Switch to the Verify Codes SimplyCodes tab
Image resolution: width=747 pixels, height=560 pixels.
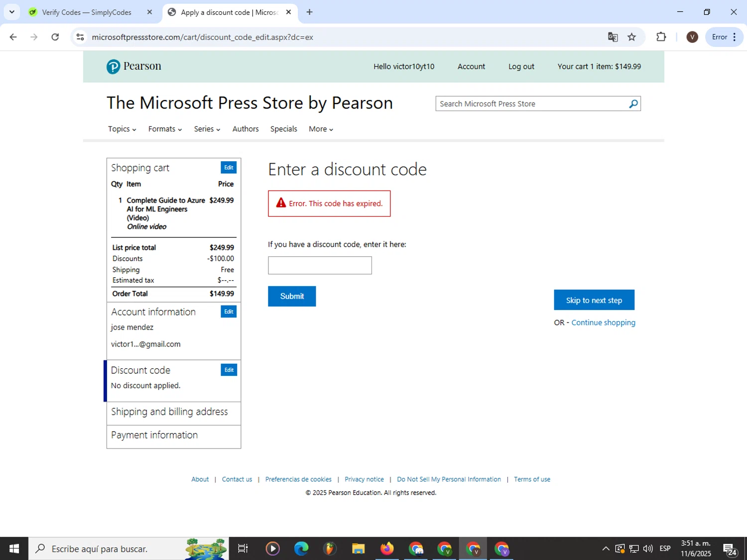(87, 12)
